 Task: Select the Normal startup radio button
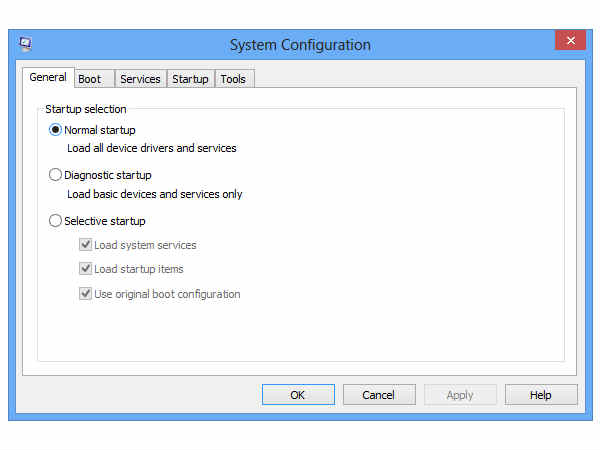pos(56,130)
